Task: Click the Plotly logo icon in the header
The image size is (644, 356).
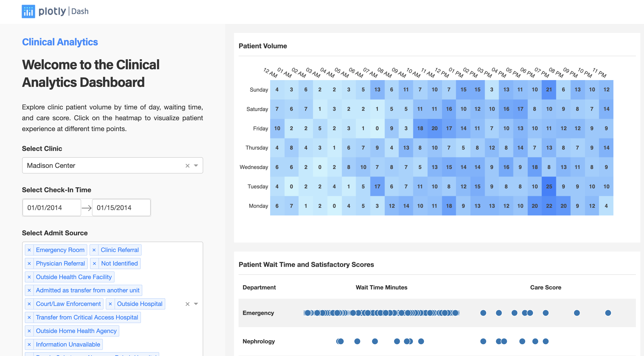Action: (x=28, y=11)
